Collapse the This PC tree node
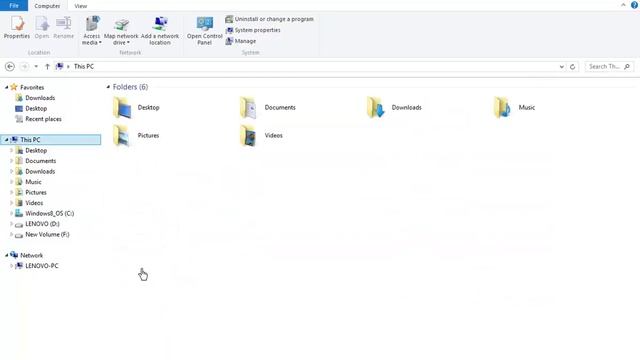 point(7,140)
